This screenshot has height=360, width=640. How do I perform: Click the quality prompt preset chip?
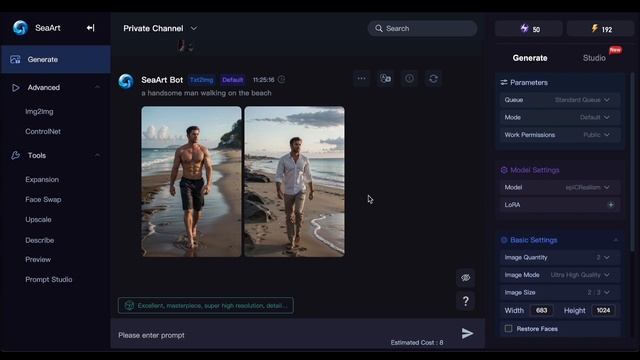click(x=206, y=305)
